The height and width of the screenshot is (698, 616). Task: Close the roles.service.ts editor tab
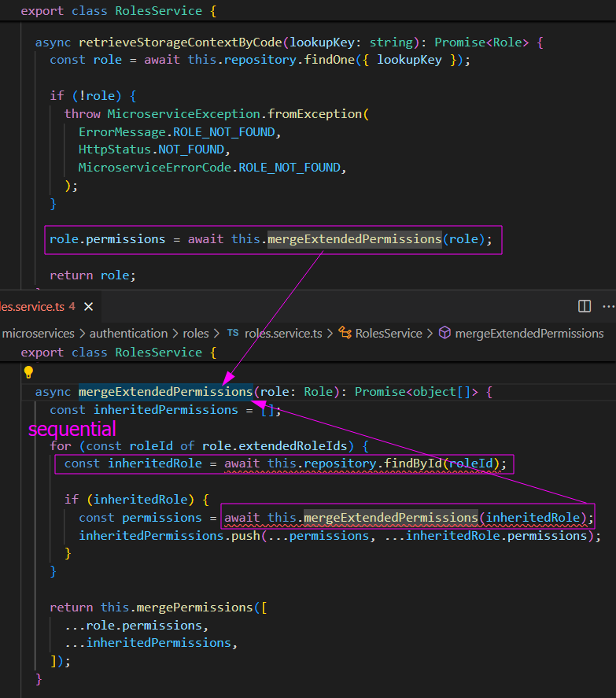[89, 306]
